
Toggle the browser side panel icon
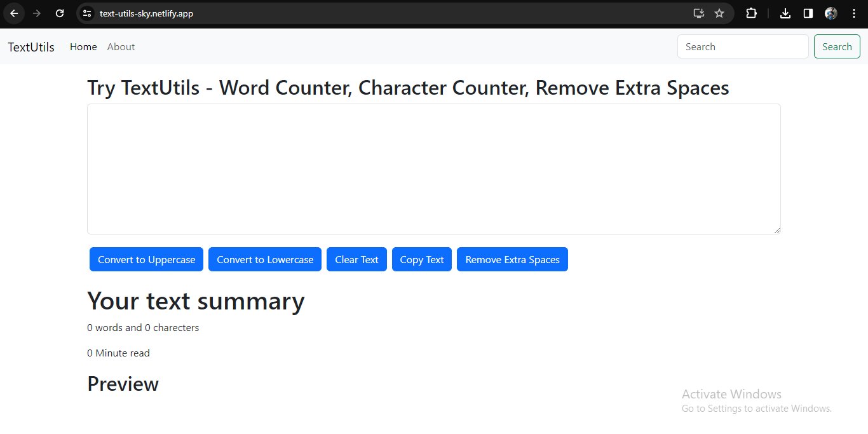tap(808, 13)
